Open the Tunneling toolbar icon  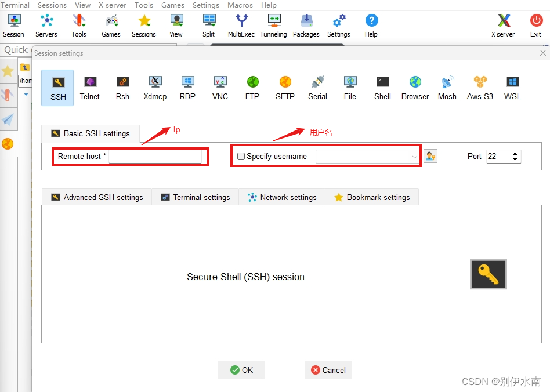tap(274, 26)
